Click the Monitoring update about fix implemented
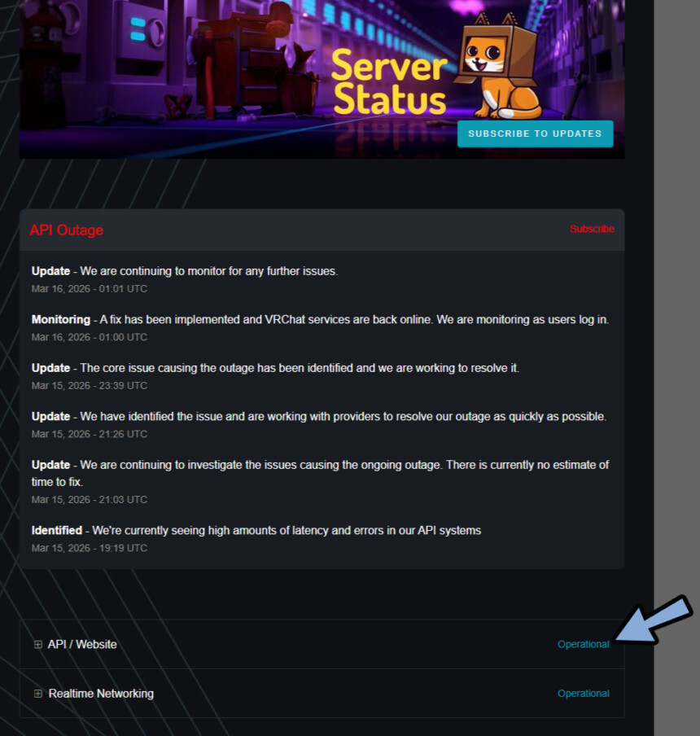 (320, 319)
